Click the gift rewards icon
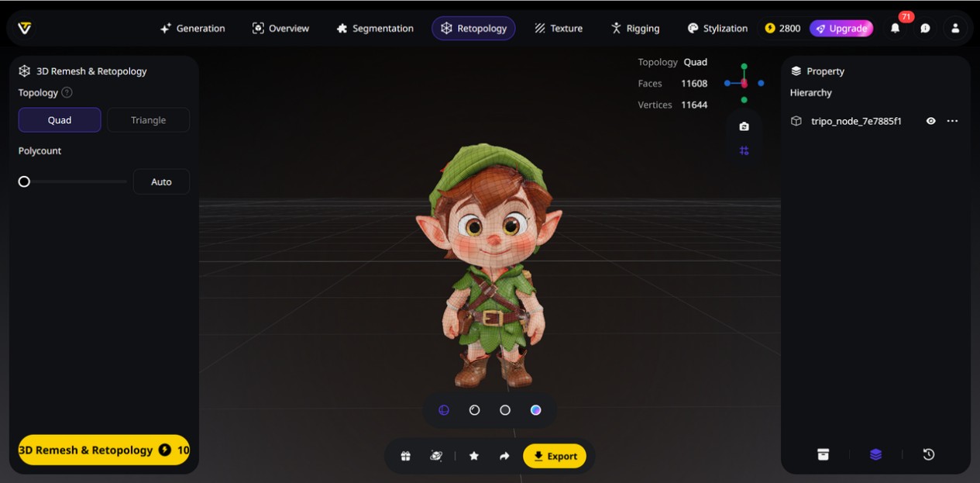This screenshot has height=483, width=980. 405,456
